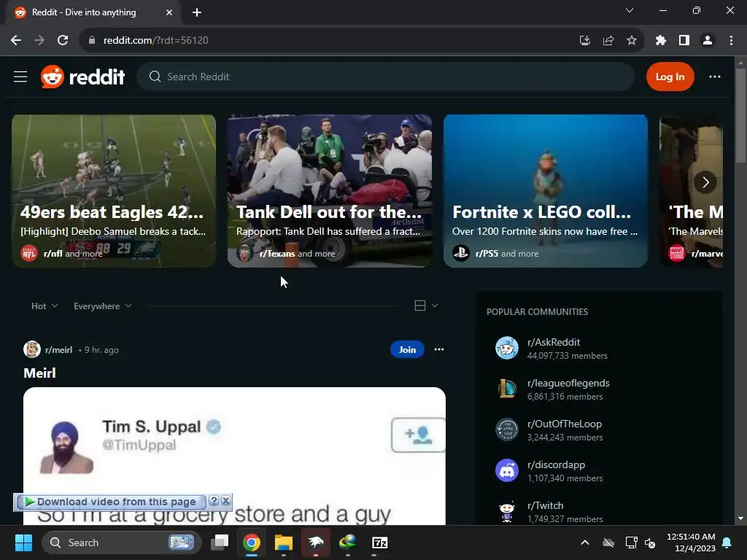
Task: Close the Reddit tab
Action: point(169,12)
